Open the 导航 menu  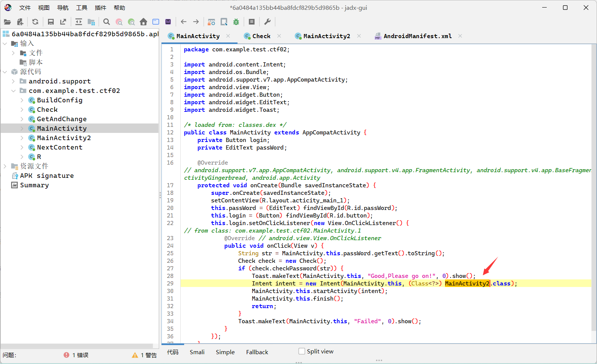(x=63, y=8)
